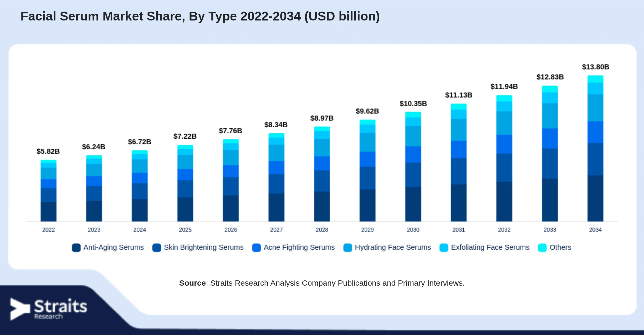Click the Source attribution line
The height and width of the screenshot is (335, 644).
click(x=322, y=283)
